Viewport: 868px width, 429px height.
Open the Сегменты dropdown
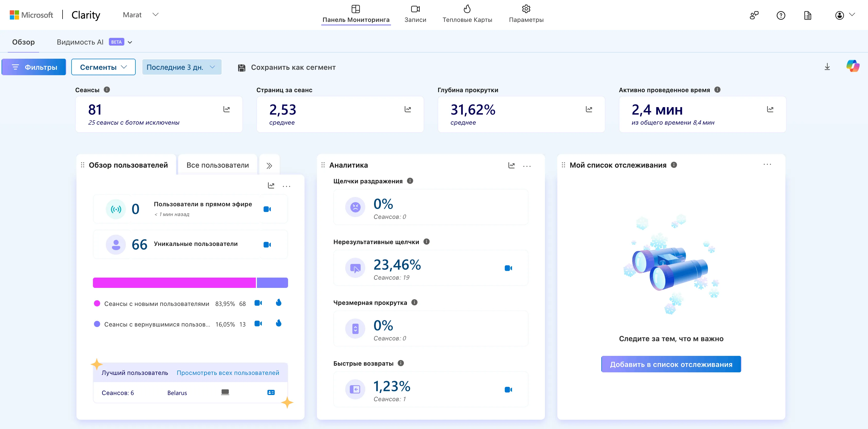pos(103,67)
